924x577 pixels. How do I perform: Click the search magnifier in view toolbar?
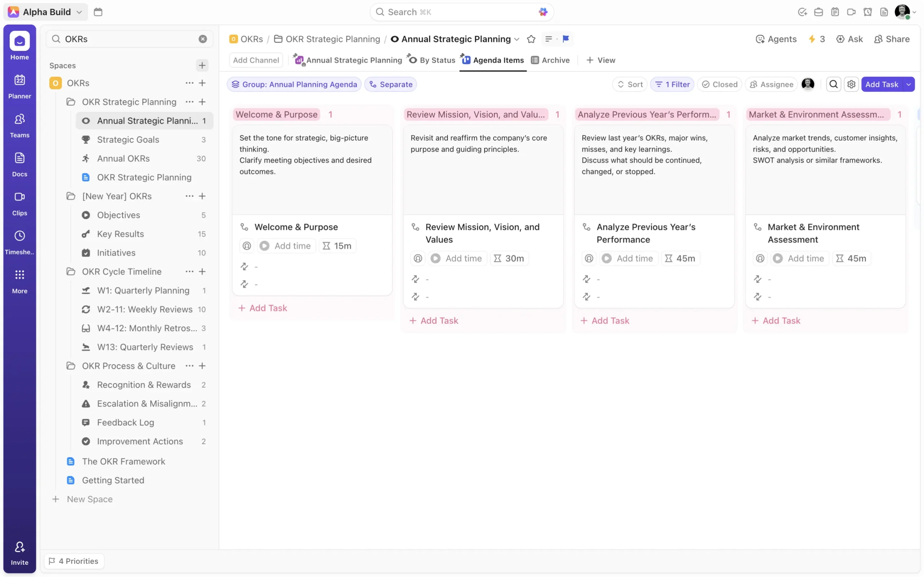click(x=833, y=84)
